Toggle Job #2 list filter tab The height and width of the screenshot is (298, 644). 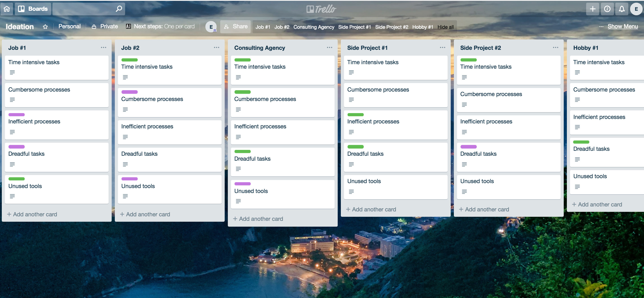click(282, 27)
